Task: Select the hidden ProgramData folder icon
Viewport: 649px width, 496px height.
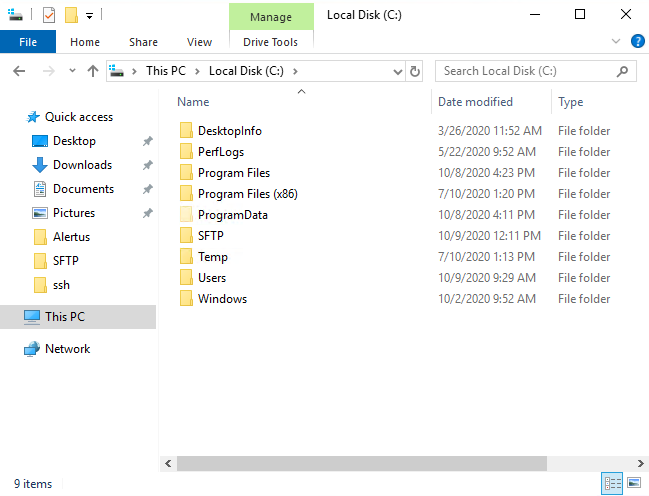Action: [186, 214]
